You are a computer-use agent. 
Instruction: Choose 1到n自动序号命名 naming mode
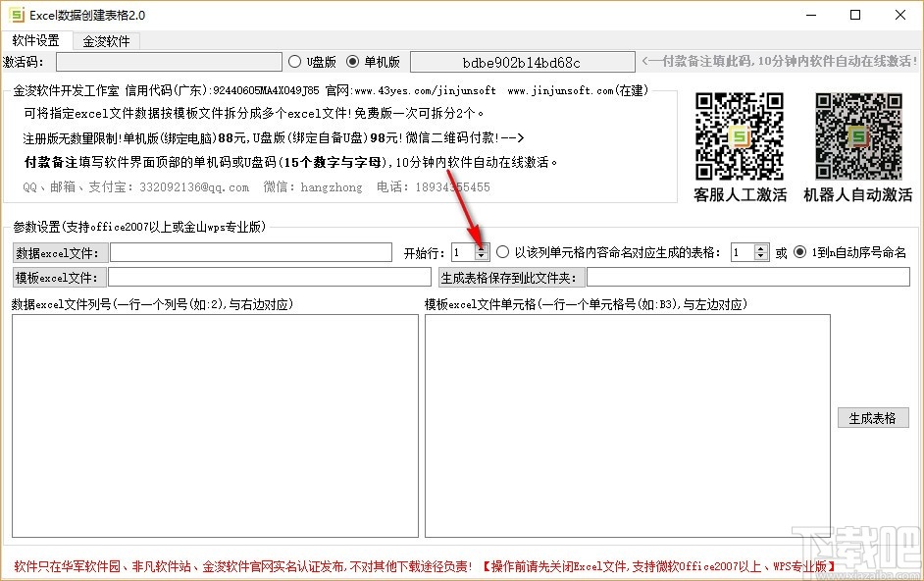click(798, 252)
